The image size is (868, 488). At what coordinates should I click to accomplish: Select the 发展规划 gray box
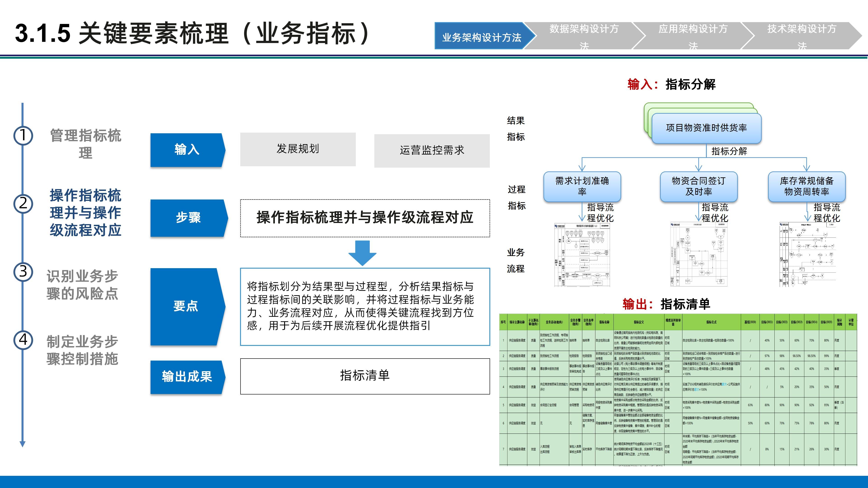[x=298, y=149]
